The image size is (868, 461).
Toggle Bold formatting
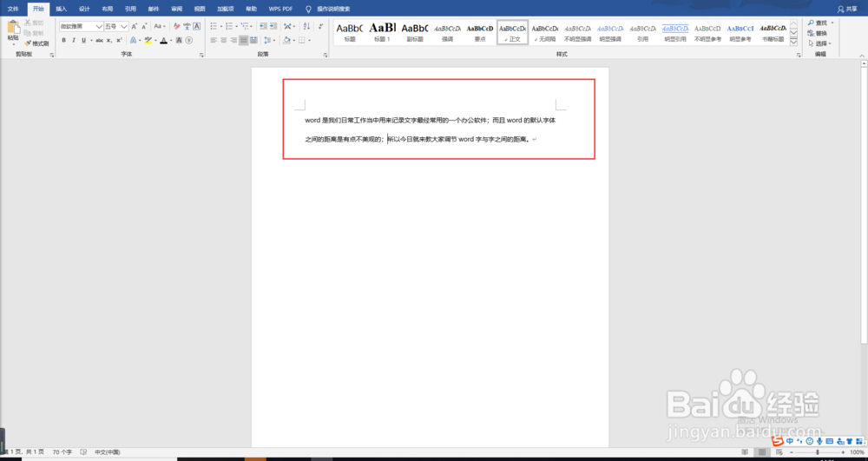[x=63, y=41]
